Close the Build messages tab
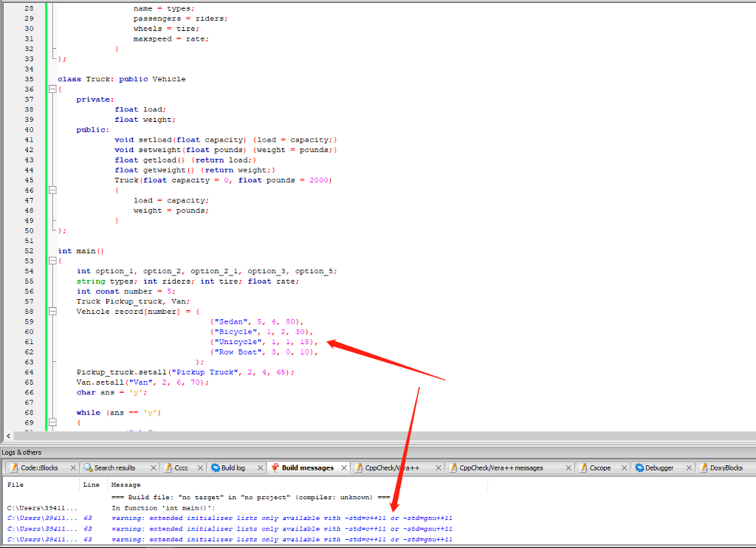Screen dimensions: 756x548 344,467
